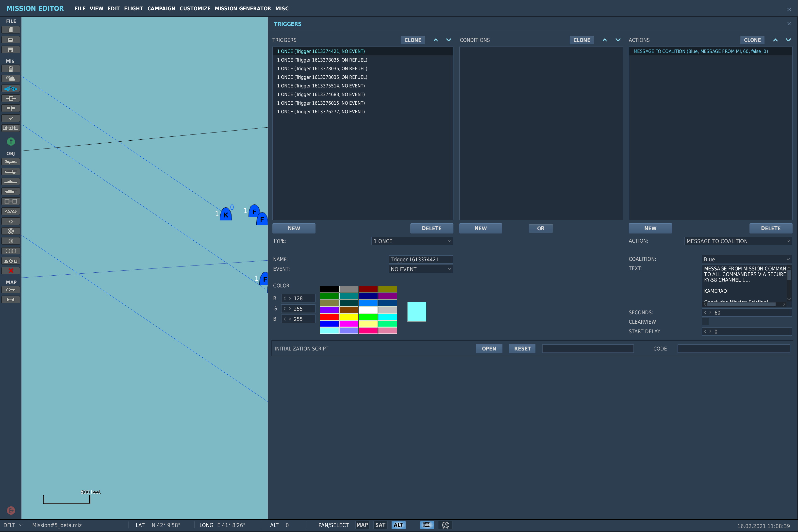The image size is (798, 532).
Task: Click OPEN for initialization script
Action: click(x=489, y=349)
